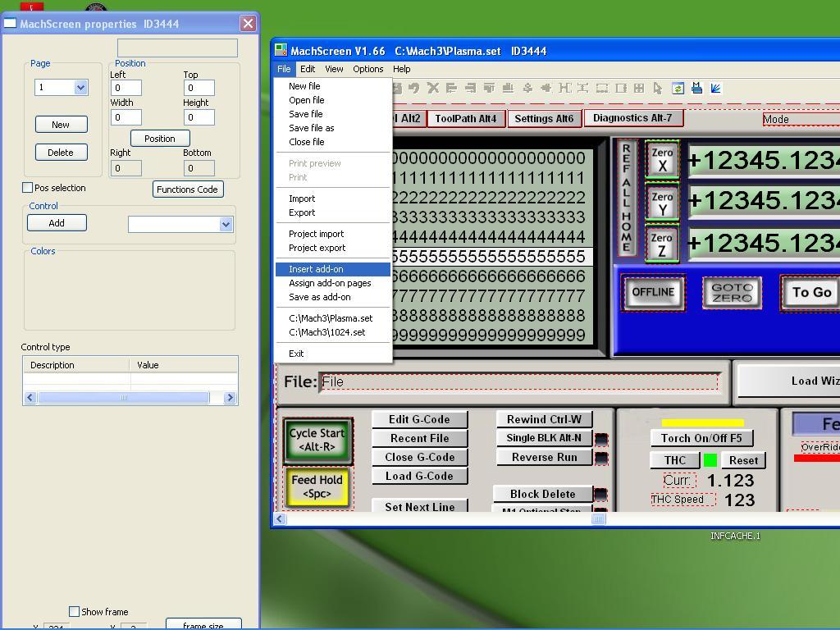The image size is (840, 630).
Task: Click the Position button
Action: [x=160, y=138]
